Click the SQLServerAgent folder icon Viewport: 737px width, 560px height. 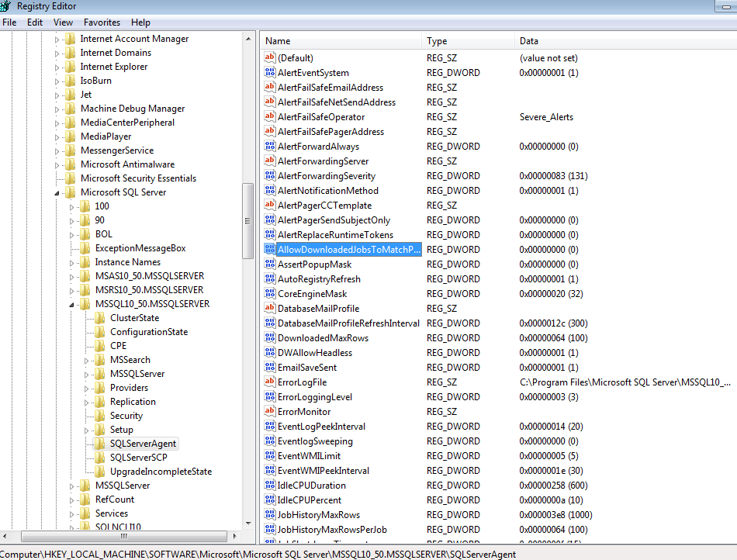[x=99, y=444]
